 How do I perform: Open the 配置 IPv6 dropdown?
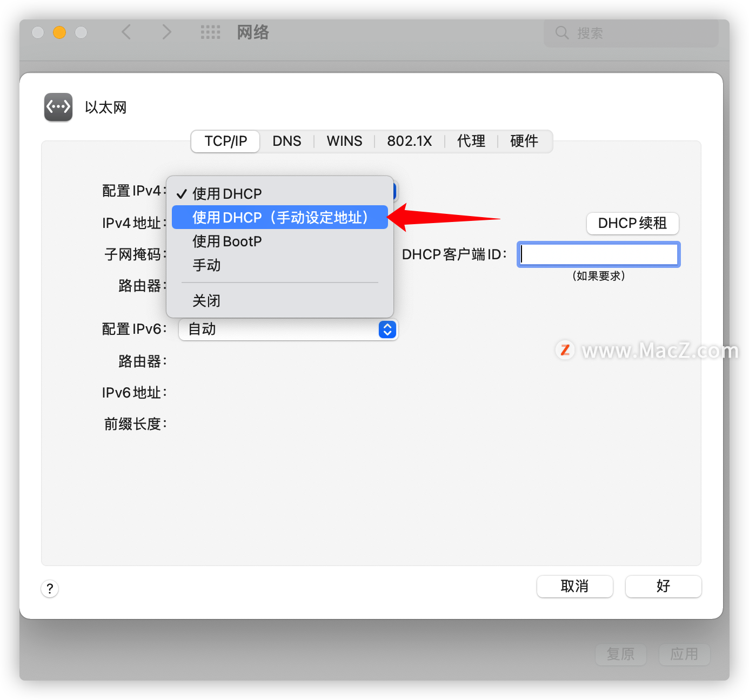point(288,329)
